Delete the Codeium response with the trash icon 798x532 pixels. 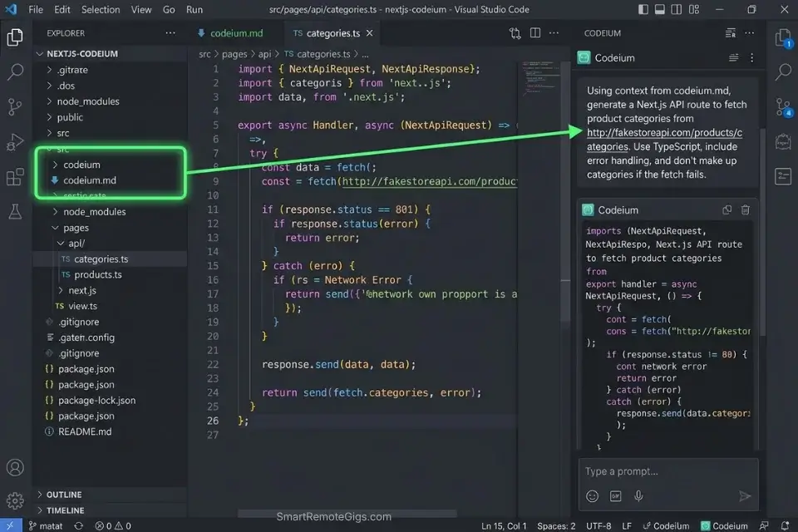tap(745, 209)
